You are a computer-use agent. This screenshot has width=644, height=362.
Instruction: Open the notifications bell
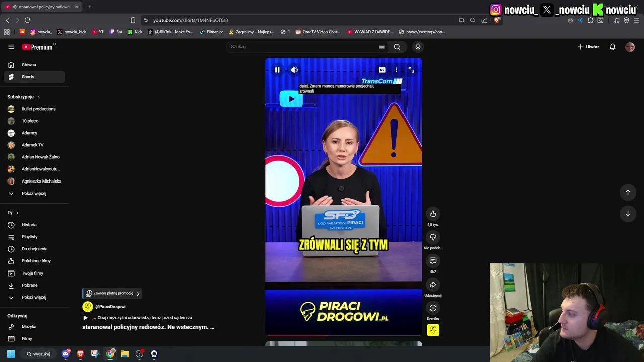[x=612, y=47]
